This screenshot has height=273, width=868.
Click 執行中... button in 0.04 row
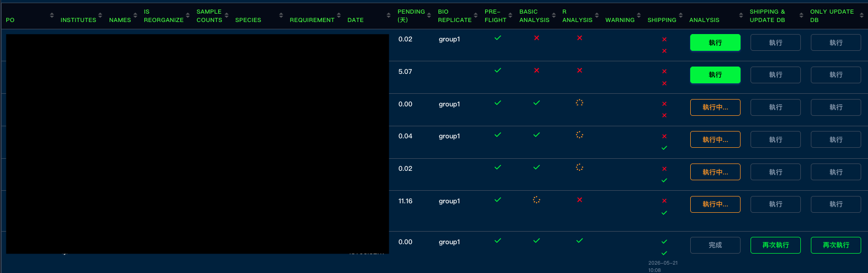coord(715,139)
